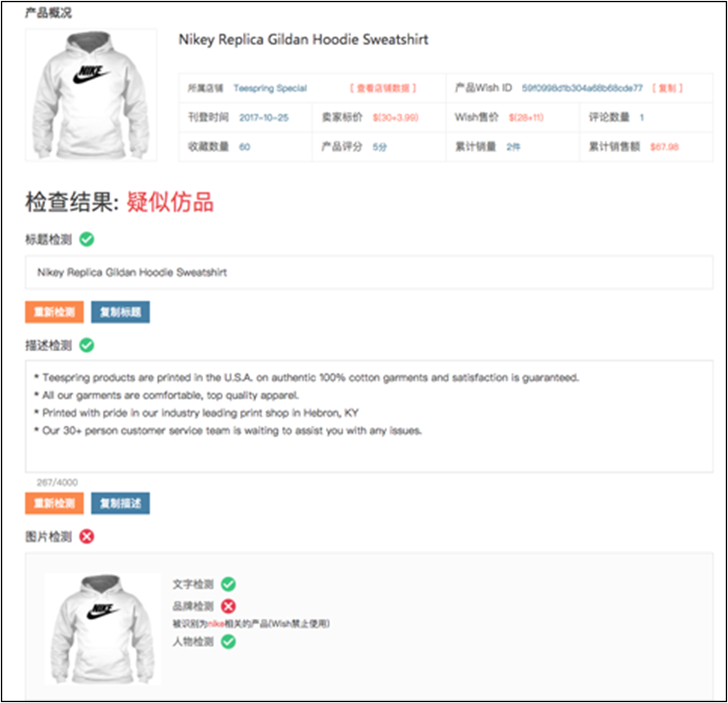Click 复制 next to the Wish ID
The height and width of the screenshot is (703, 728).
tap(667, 88)
